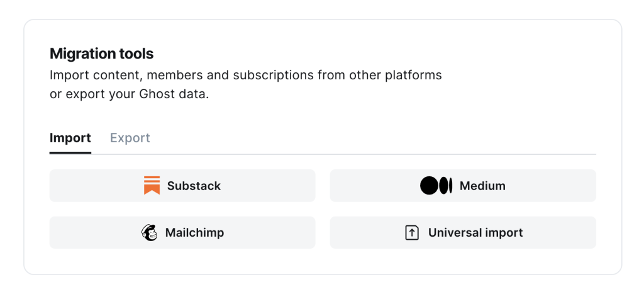
Task: Click the "Substack" text label
Action: pyautogui.click(x=194, y=186)
